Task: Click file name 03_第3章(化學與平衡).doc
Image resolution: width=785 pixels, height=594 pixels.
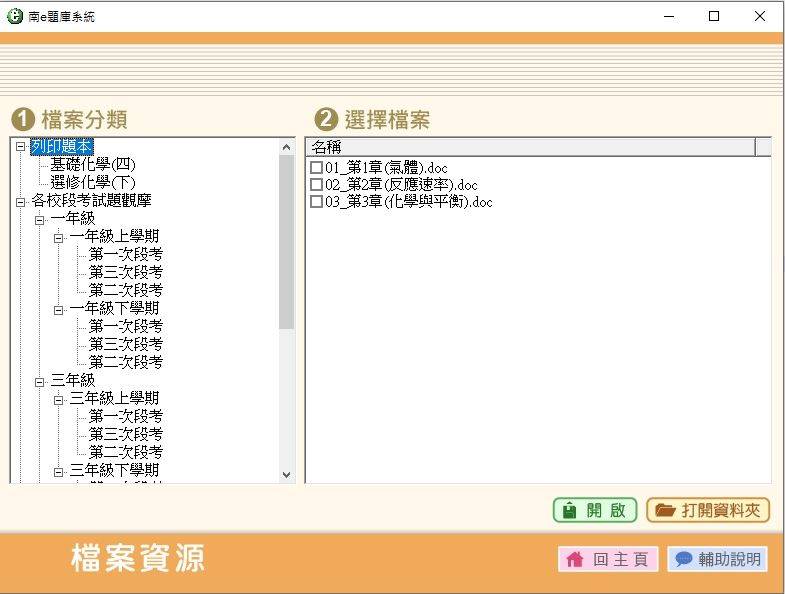Action: coord(409,202)
